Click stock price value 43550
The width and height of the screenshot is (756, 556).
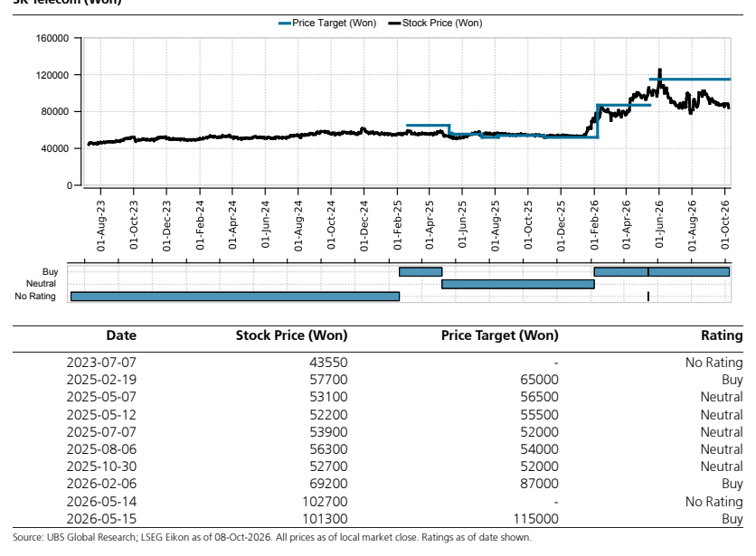[x=328, y=363]
